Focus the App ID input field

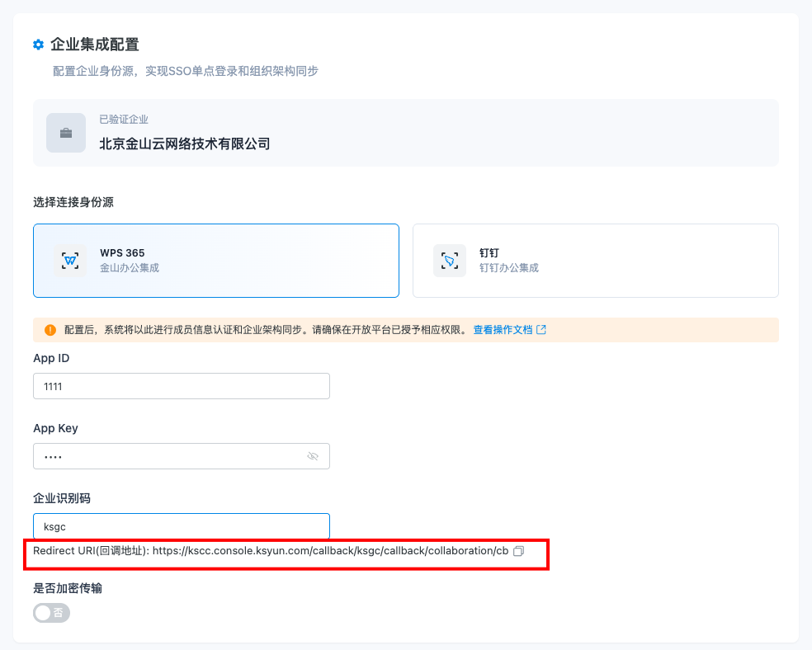182,386
